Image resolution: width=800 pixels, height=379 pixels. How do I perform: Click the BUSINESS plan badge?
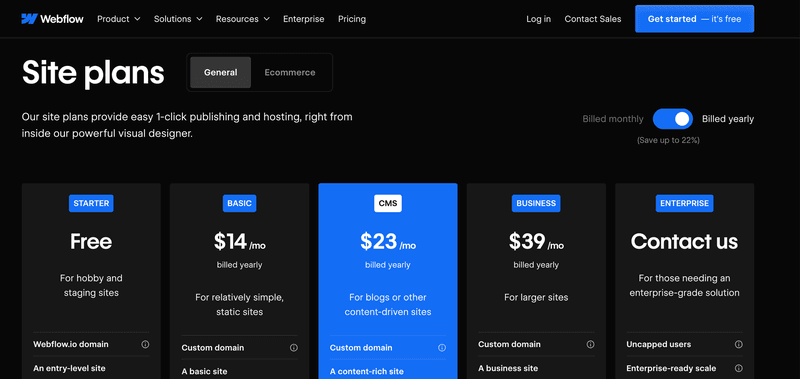(x=536, y=203)
